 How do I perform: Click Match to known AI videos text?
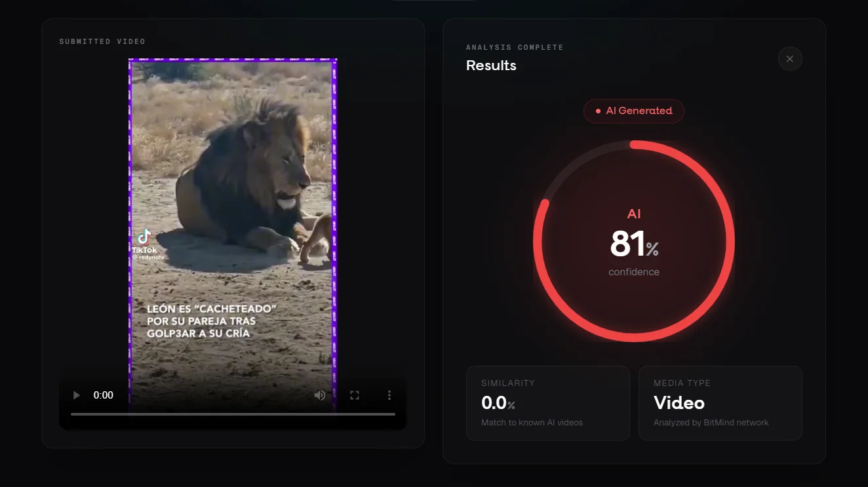click(x=532, y=423)
